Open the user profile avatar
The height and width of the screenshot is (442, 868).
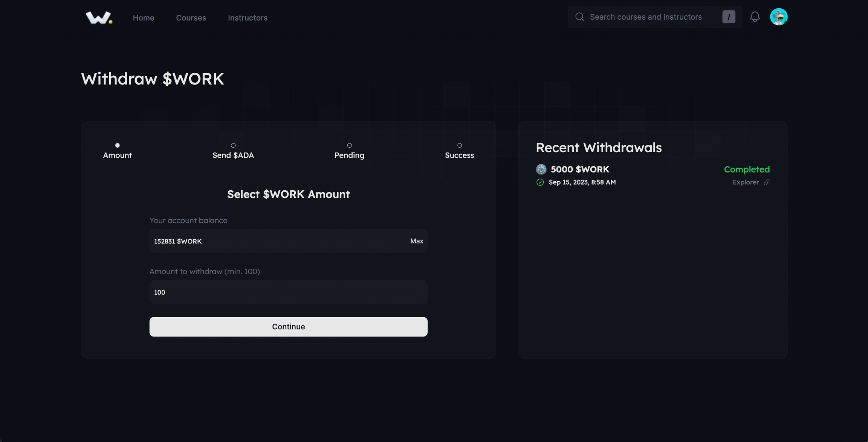tap(779, 17)
